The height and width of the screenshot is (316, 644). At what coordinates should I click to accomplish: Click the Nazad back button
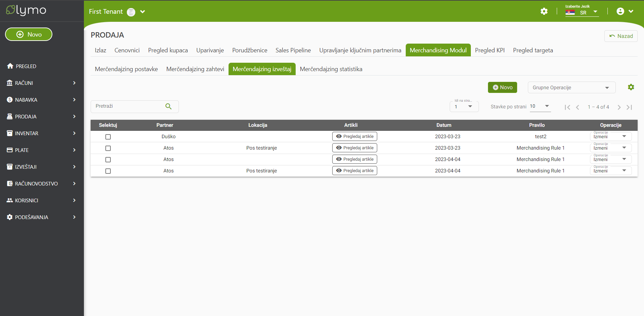(621, 36)
